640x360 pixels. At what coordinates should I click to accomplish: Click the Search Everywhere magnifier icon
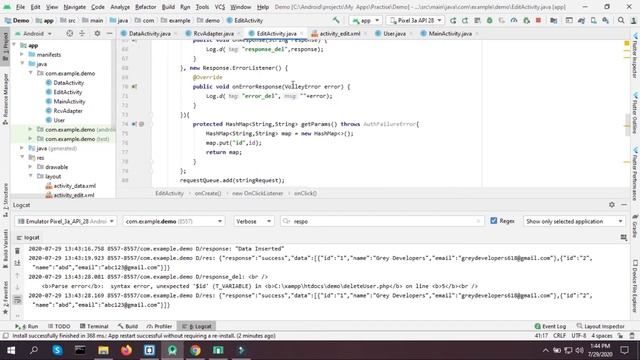point(621,20)
